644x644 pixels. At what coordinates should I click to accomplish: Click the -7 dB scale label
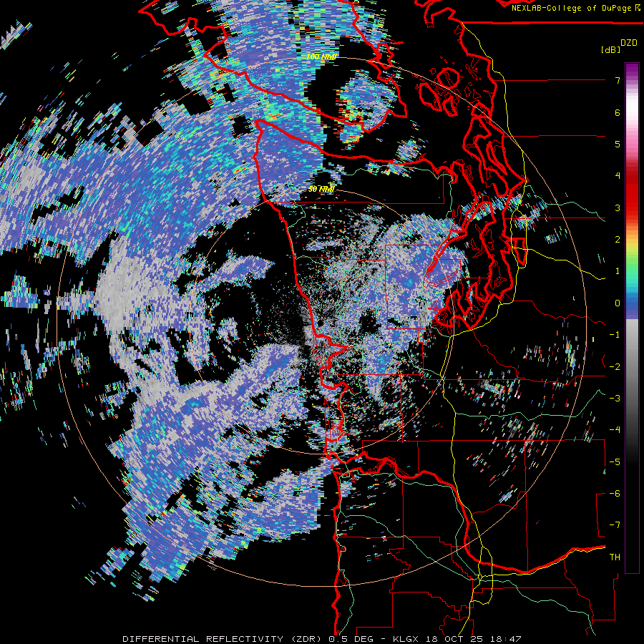point(615,525)
